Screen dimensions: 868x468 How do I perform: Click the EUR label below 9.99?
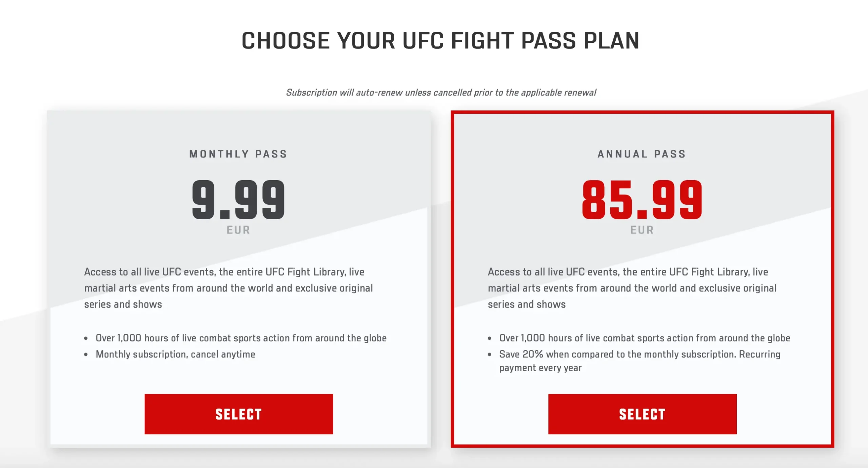point(238,230)
